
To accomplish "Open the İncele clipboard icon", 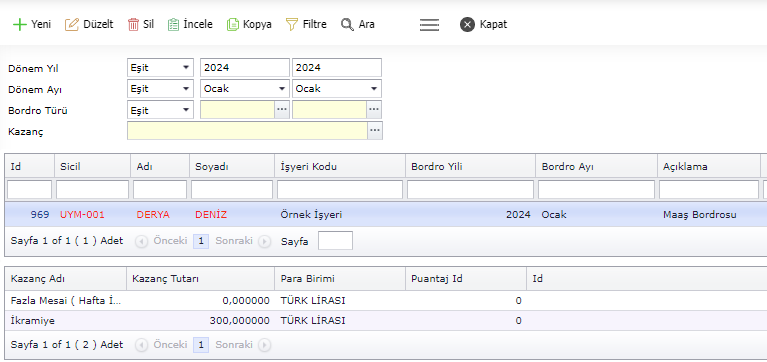I will tap(173, 24).
